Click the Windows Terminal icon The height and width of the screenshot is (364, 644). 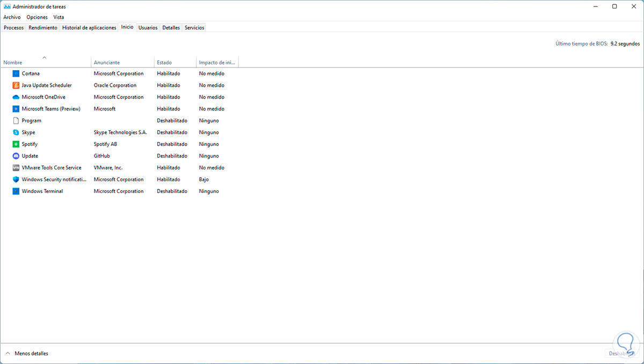click(16, 191)
